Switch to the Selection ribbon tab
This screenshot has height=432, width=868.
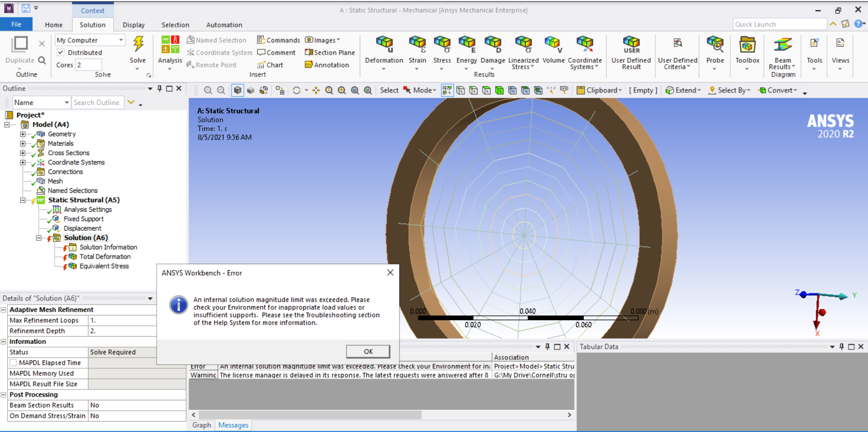click(175, 25)
